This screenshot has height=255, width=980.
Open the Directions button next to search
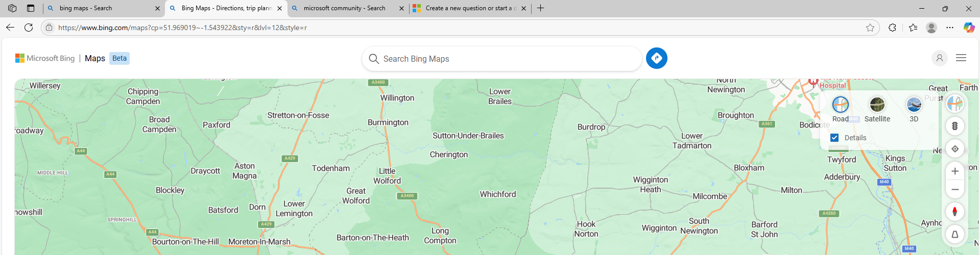pyautogui.click(x=656, y=58)
